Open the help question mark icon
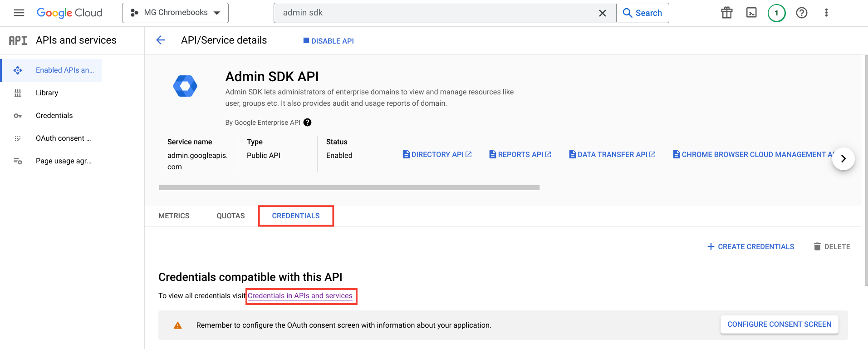Viewport: 868px width, 349px height. 802,13
